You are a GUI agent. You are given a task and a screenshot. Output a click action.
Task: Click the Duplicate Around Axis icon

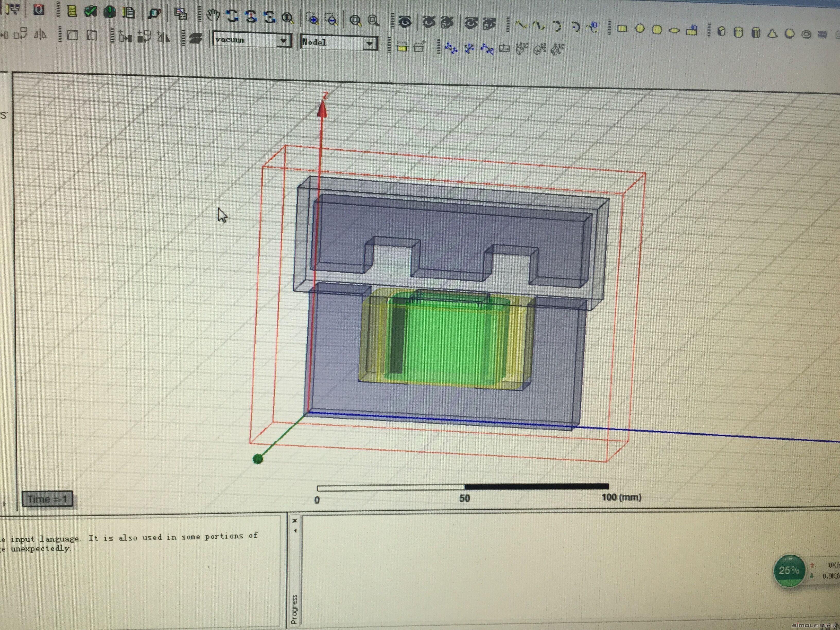point(144,37)
